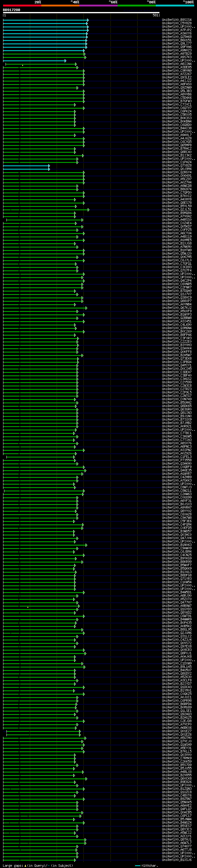Open hit UniRef100_B4AI38
The image size is (197, 868).
[x=177, y=128]
